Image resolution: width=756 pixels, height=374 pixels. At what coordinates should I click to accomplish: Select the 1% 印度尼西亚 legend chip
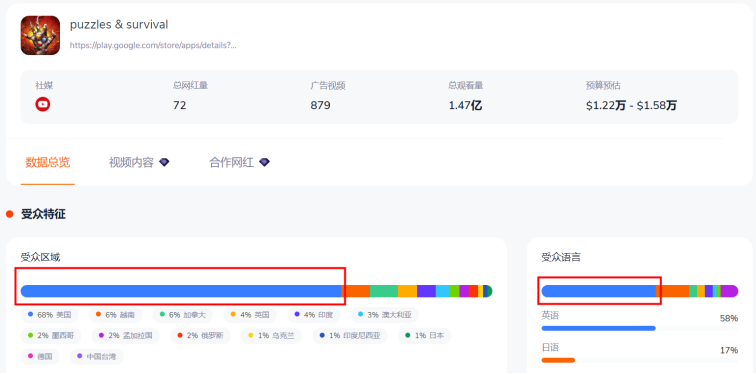(350, 335)
